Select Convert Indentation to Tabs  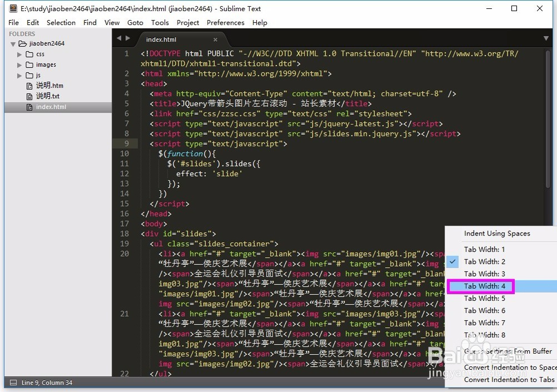[x=507, y=379]
